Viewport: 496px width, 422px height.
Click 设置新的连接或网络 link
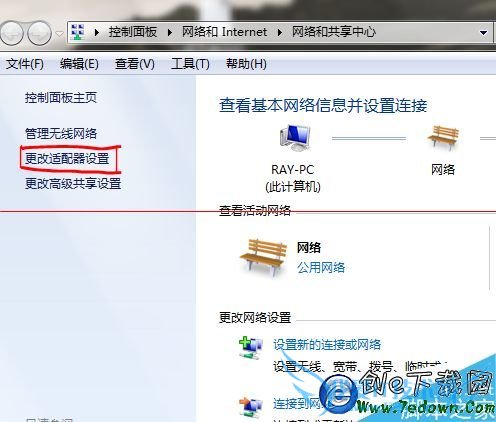click(x=327, y=344)
